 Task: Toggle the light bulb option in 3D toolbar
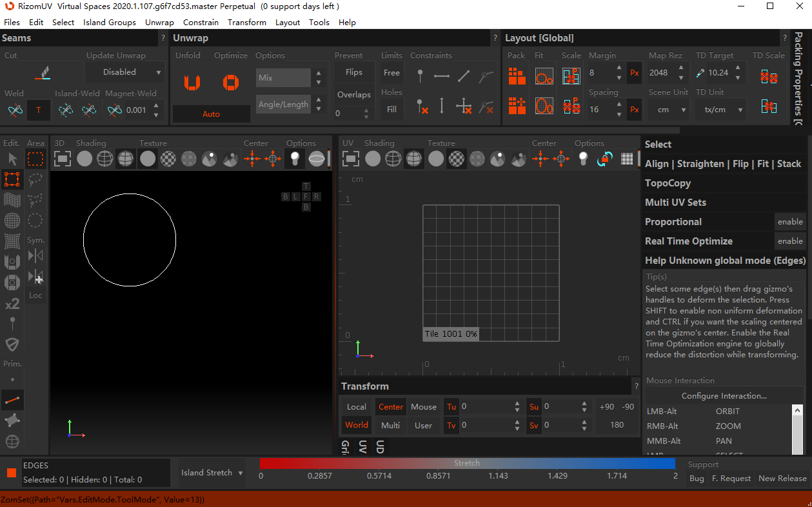click(x=295, y=158)
